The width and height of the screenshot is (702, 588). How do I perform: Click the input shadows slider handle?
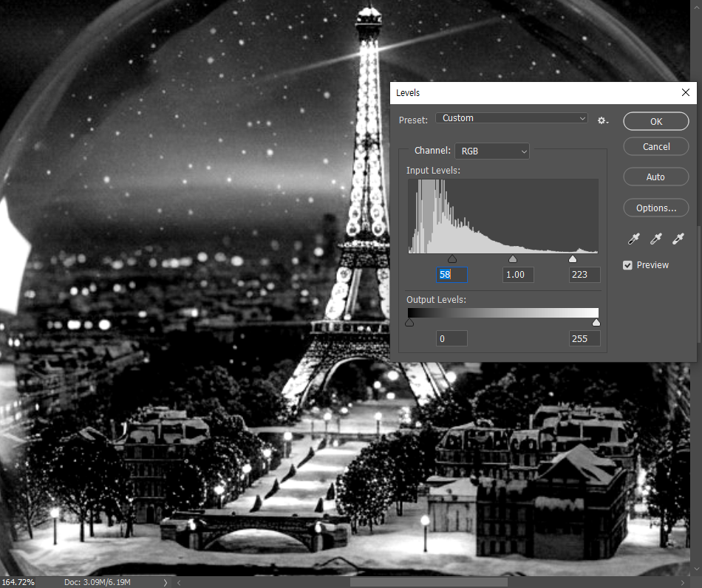(x=452, y=259)
